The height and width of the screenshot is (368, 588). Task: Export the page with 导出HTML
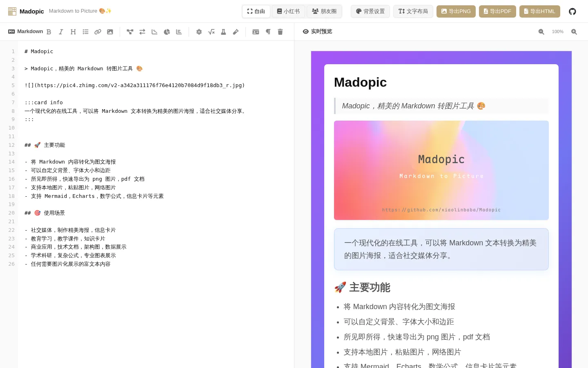[x=540, y=11]
